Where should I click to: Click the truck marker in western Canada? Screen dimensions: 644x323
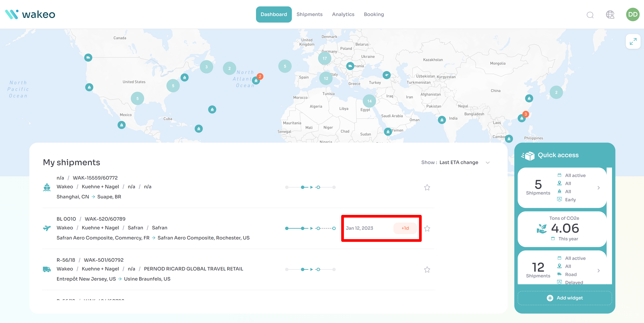pos(88,58)
